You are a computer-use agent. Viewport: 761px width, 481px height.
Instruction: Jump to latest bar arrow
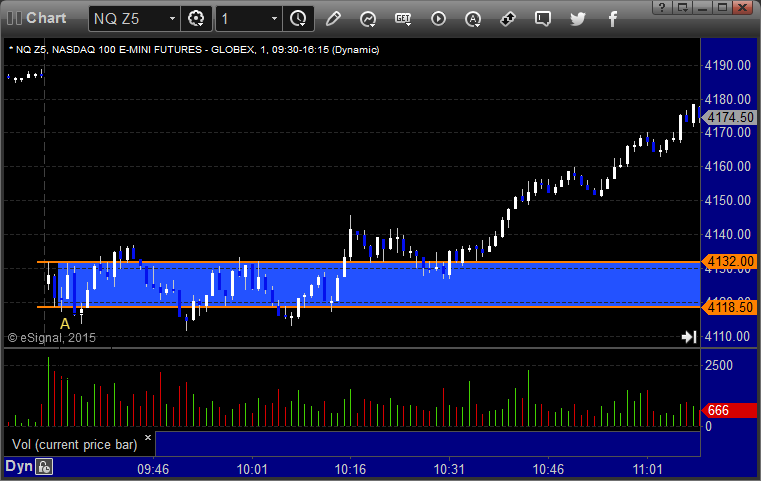click(689, 337)
